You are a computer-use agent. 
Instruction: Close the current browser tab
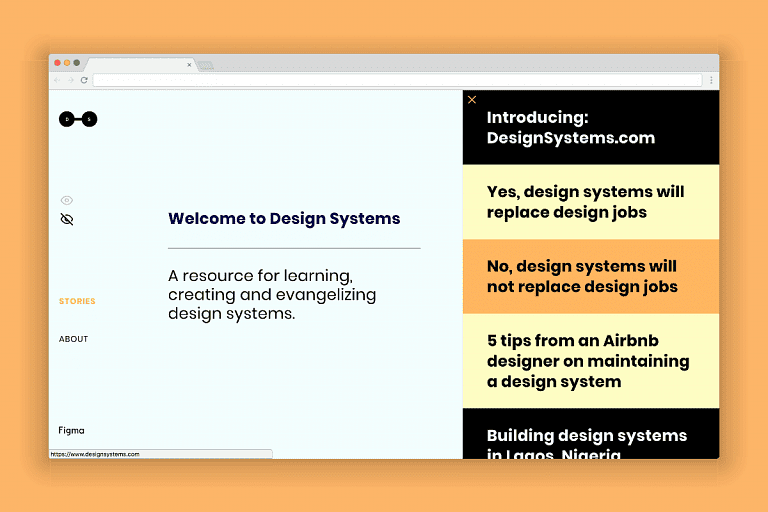coord(189,65)
